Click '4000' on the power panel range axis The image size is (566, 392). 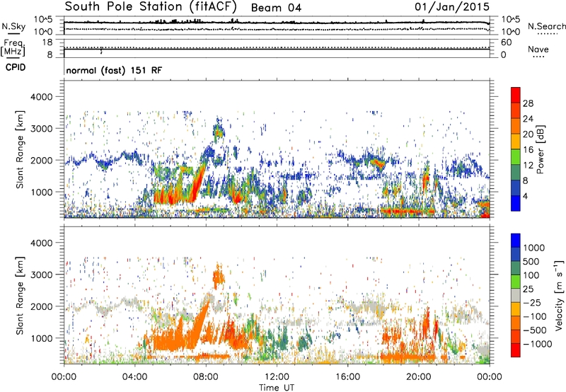tap(42, 97)
